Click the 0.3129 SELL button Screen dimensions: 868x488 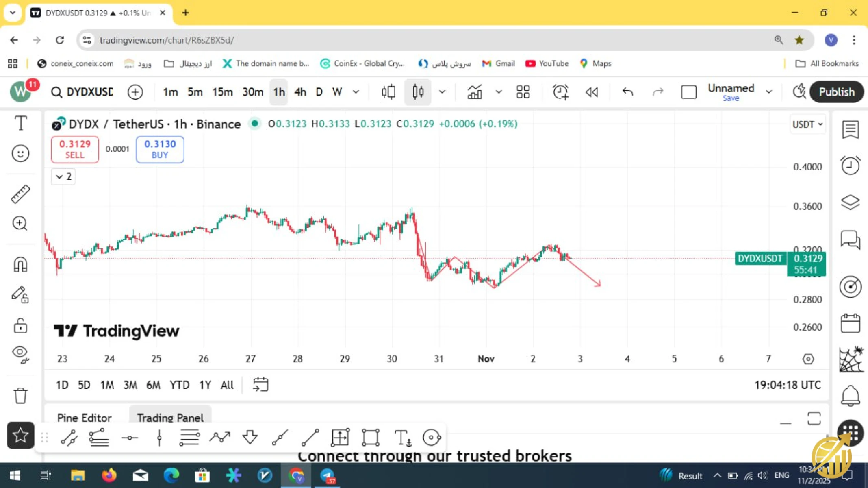click(75, 149)
